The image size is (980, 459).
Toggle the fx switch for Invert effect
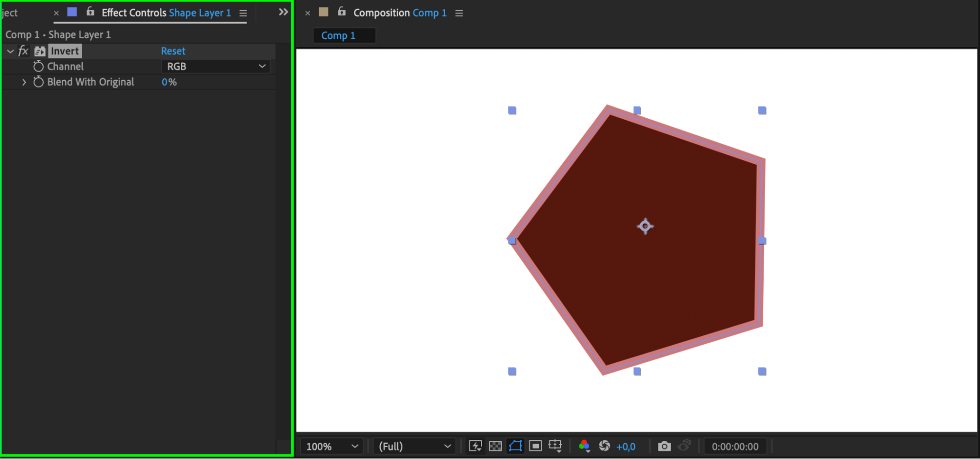pyautogui.click(x=23, y=51)
